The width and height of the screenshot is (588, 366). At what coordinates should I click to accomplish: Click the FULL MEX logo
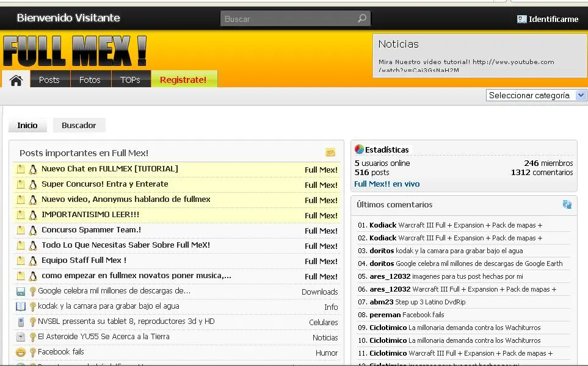pyautogui.click(x=75, y=51)
